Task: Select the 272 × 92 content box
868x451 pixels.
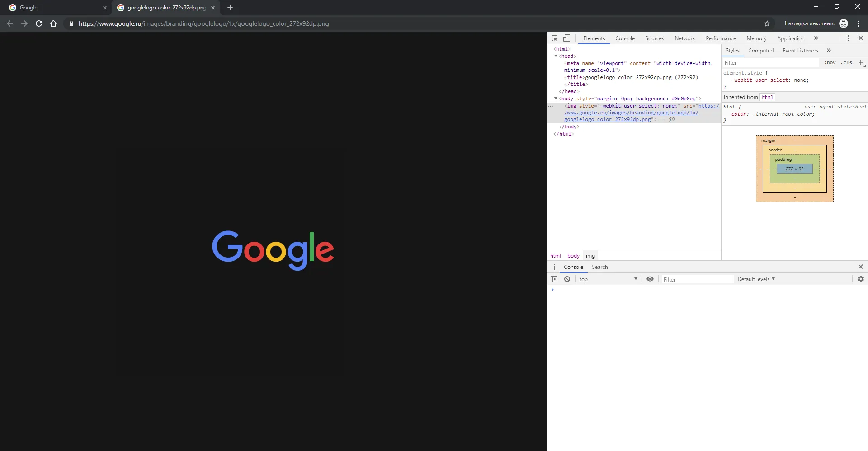Action: (794, 169)
